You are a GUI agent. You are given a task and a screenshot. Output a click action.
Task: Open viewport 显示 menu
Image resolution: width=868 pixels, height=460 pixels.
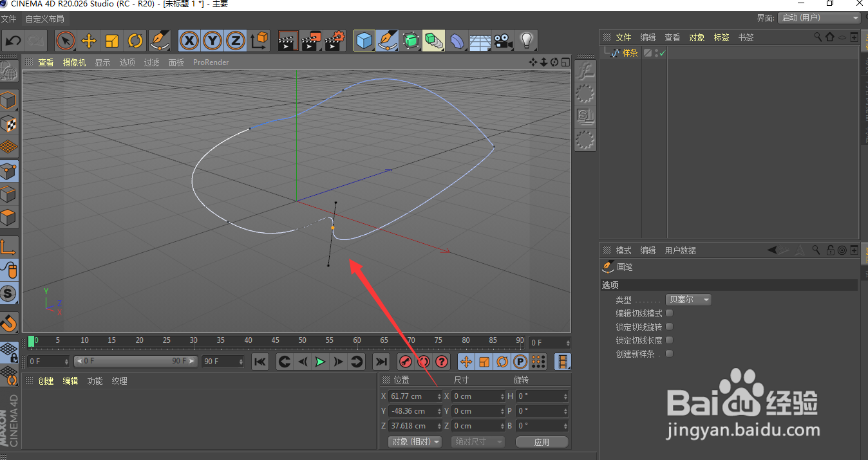point(102,62)
